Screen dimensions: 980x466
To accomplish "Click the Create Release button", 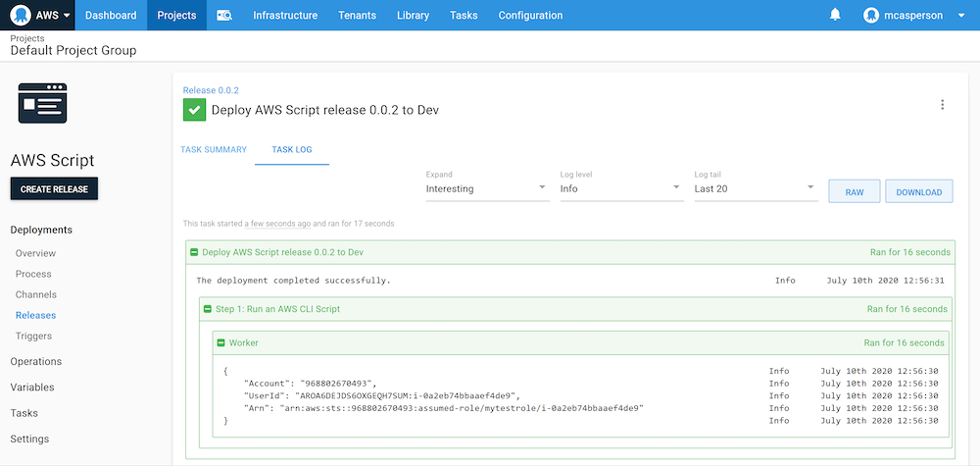I will pos(54,189).
